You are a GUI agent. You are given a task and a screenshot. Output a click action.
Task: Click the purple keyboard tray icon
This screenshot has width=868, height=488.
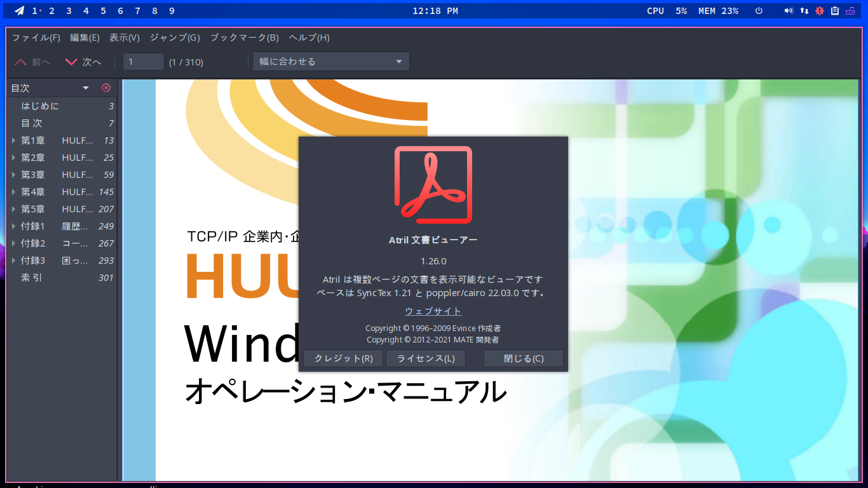850,11
